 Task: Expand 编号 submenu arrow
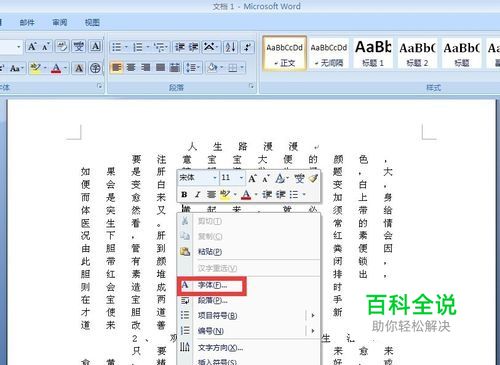313,331
